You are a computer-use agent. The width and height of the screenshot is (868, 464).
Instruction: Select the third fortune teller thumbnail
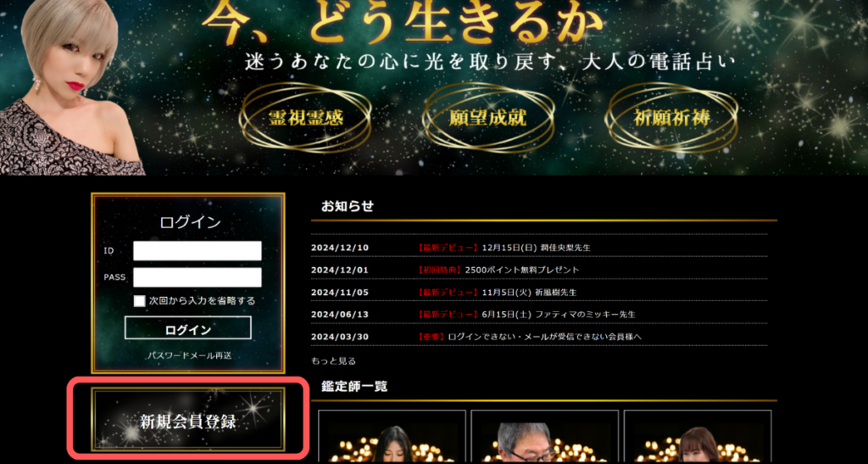[x=697, y=438]
